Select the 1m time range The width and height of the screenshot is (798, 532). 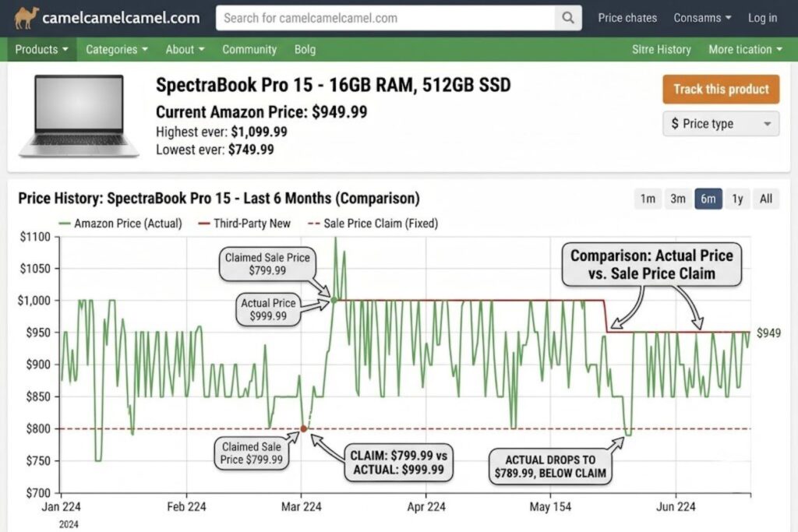coord(648,199)
